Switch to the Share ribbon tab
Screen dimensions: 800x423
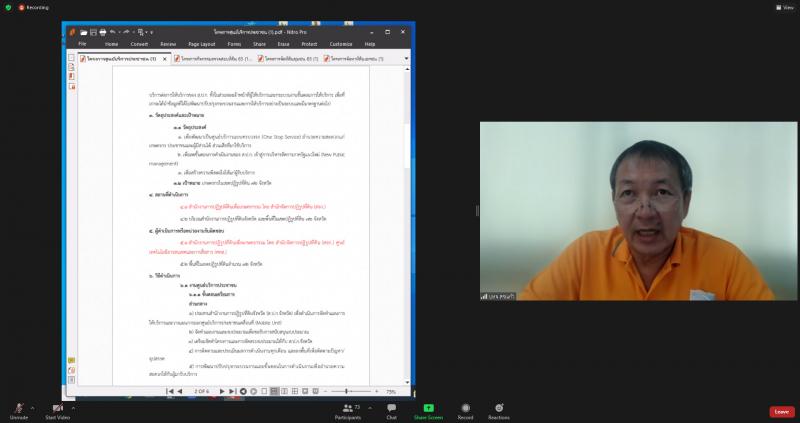[x=259, y=44]
